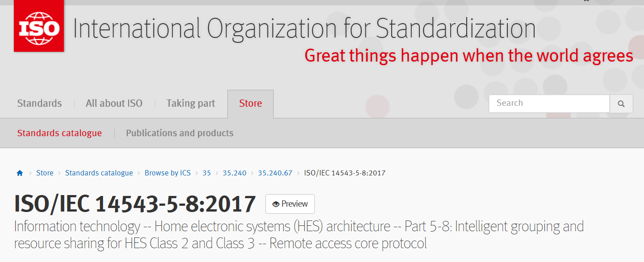Select the Taking part navigation tab

pos(191,103)
